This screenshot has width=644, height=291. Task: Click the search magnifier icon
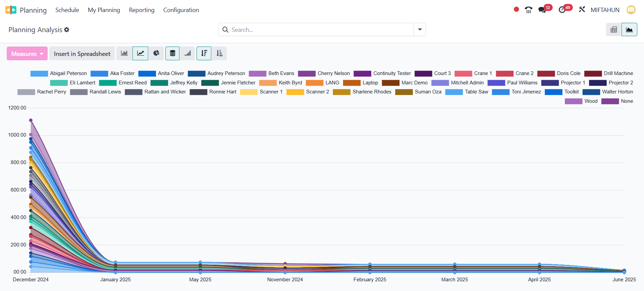(225, 30)
